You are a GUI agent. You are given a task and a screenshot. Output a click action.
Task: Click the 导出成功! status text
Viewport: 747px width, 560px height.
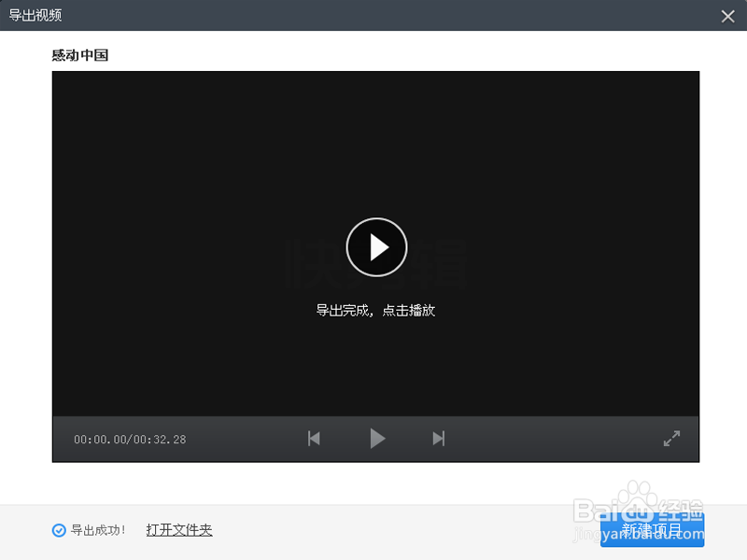tap(98, 530)
